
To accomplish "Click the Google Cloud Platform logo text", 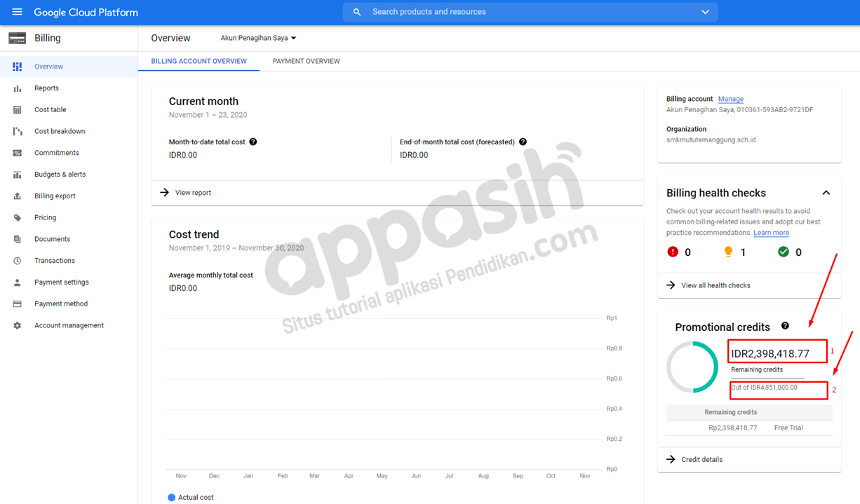I will coord(86,12).
